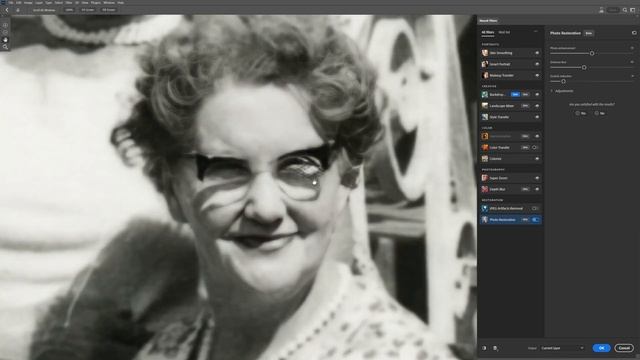Adjust the Enhance face slider handle

[x=584, y=67]
